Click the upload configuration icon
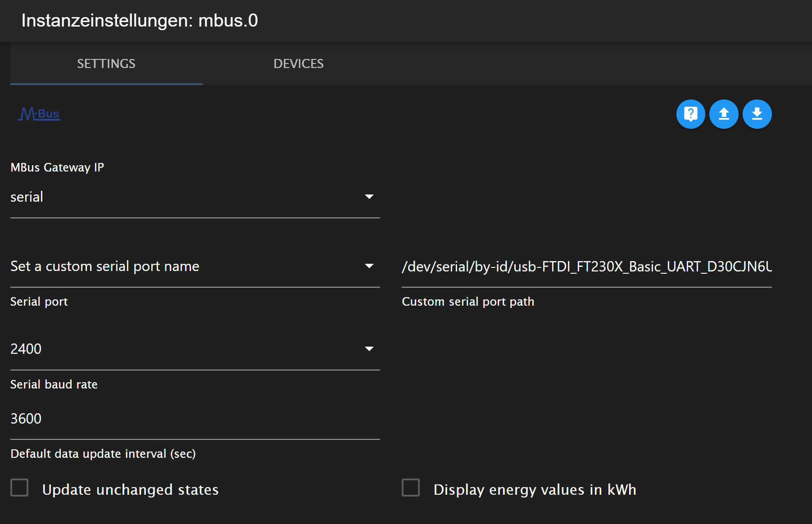812x524 pixels. pos(724,114)
